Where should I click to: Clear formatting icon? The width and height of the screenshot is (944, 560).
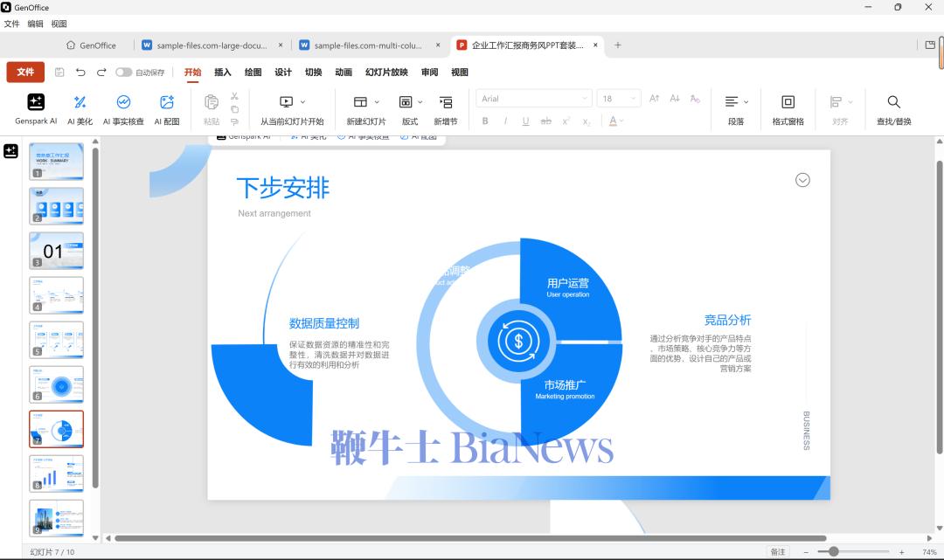coord(696,98)
